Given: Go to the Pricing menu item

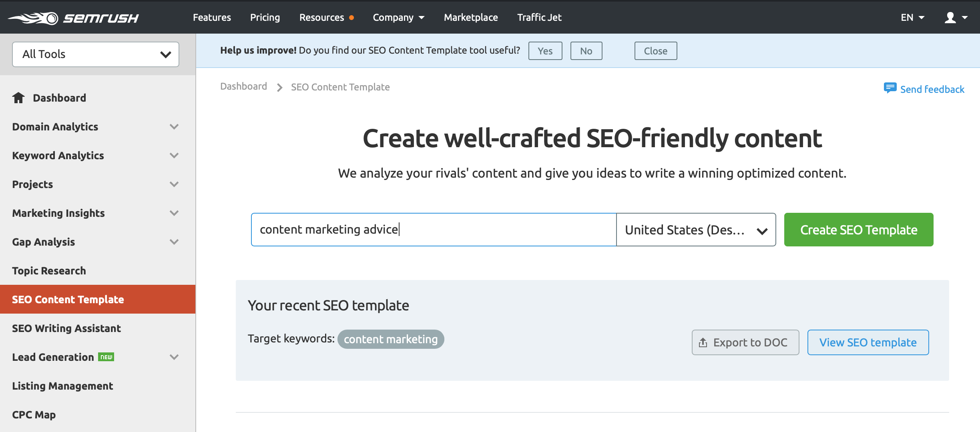Looking at the screenshot, I should tap(265, 17).
